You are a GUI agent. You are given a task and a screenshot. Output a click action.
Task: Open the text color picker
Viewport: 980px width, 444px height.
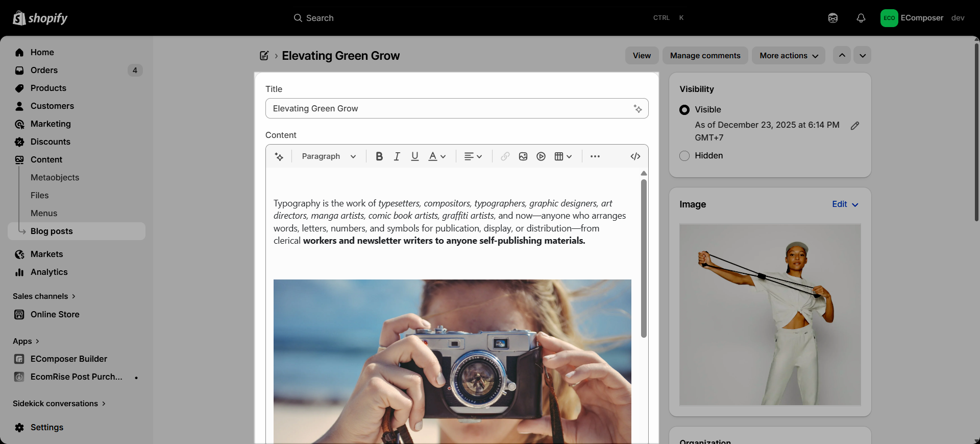pyautogui.click(x=437, y=156)
